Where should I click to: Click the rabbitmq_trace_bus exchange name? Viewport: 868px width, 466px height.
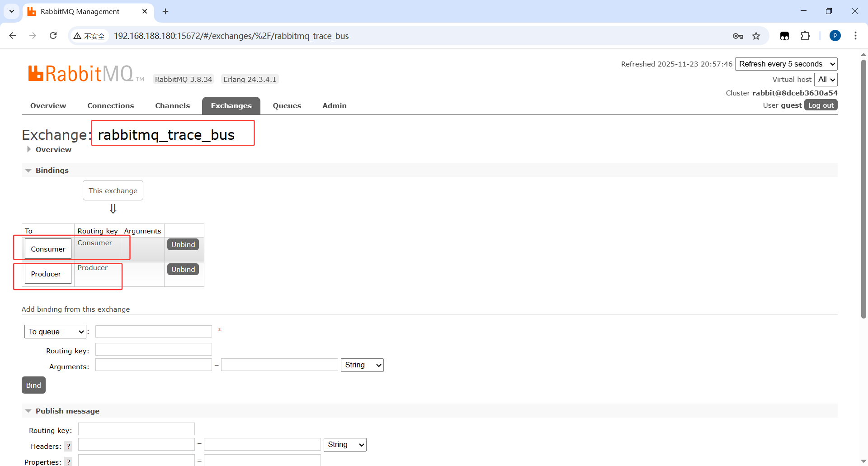[166, 135]
